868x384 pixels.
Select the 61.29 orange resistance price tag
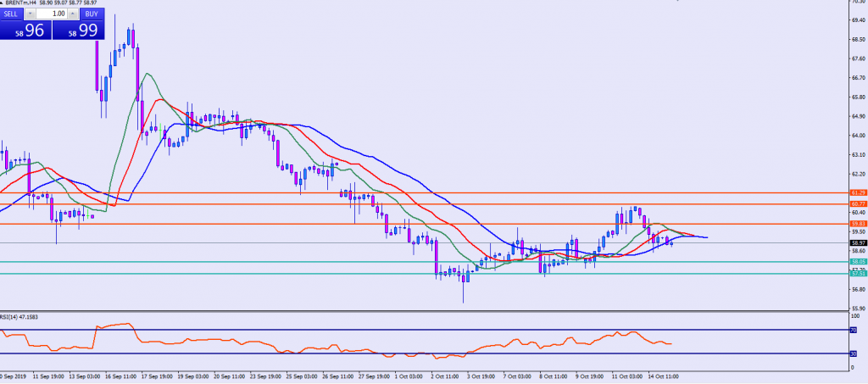[856, 193]
